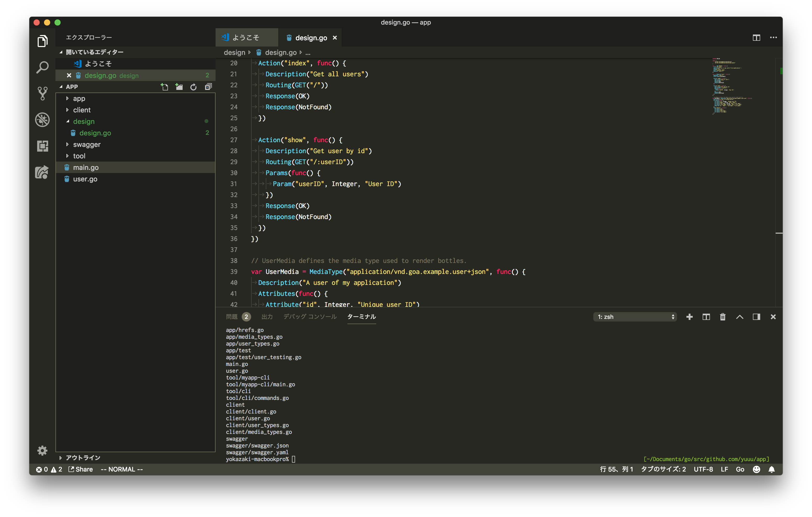Open the 問題 panel tab
Image resolution: width=812 pixels, height=517 pixels.
pos(232,317)
